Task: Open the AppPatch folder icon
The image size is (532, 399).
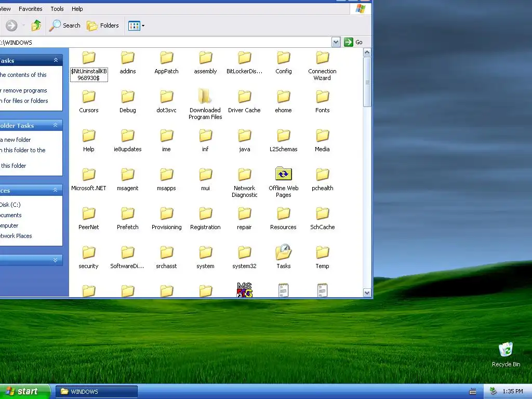Action: pyautogui.click(x=167, y=58)
